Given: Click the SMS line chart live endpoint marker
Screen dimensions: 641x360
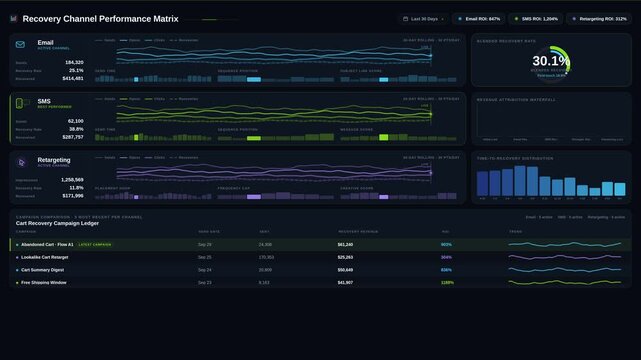Looking at the screenshot, I should [x=431, y=114].
